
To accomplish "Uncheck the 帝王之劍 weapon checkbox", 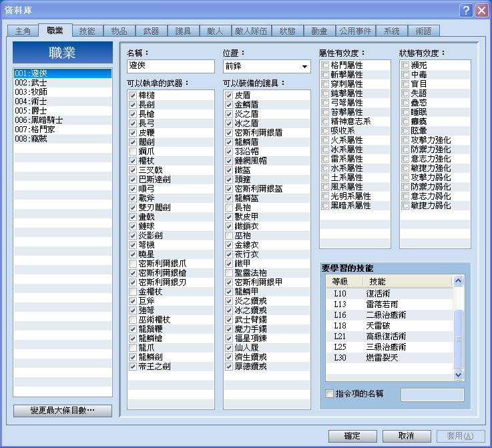I will tap(133, 367).
